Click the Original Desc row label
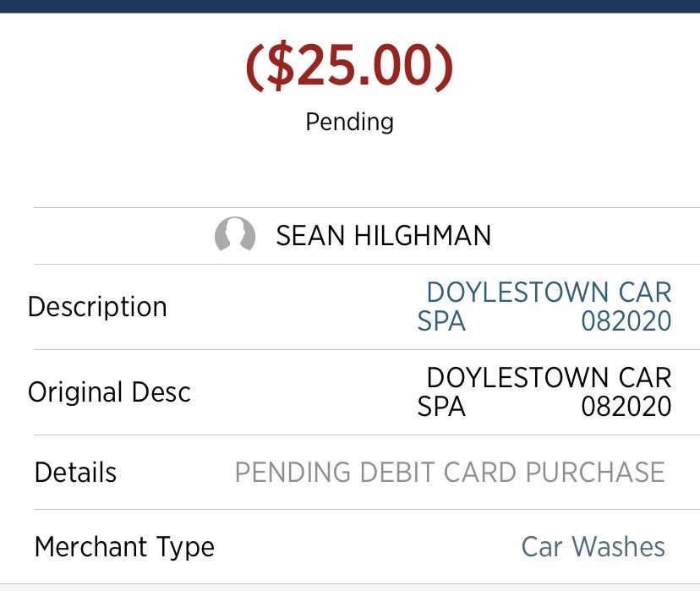Screen dimensions: 700x591 [109, 392]
